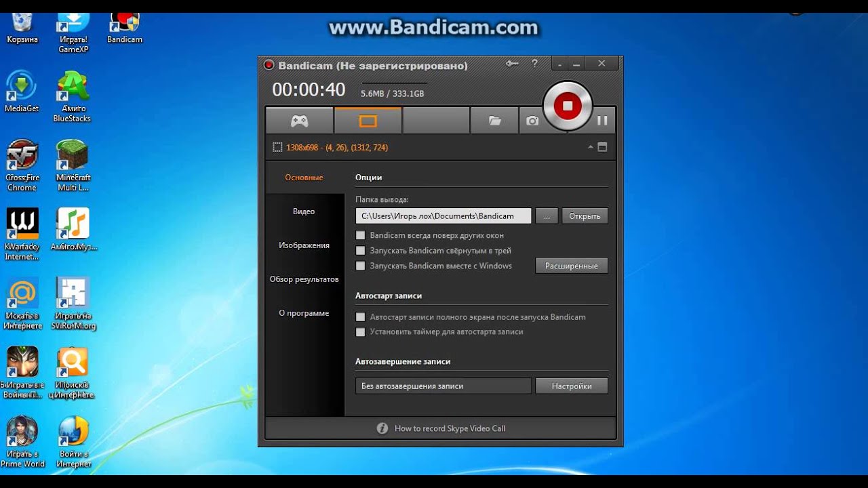Open the О программе tab

coord(304,313)
